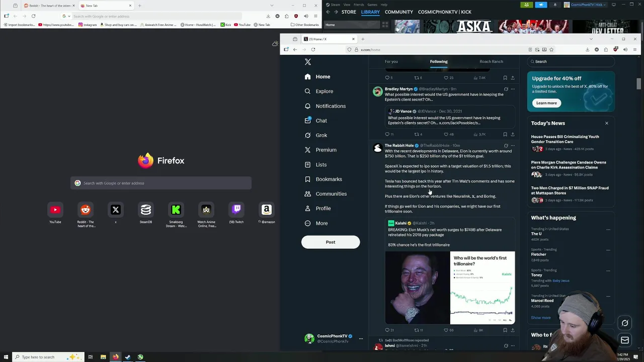
Task: Open the floating Messages button
Action: pyautogui.click(x=625, y=340)
